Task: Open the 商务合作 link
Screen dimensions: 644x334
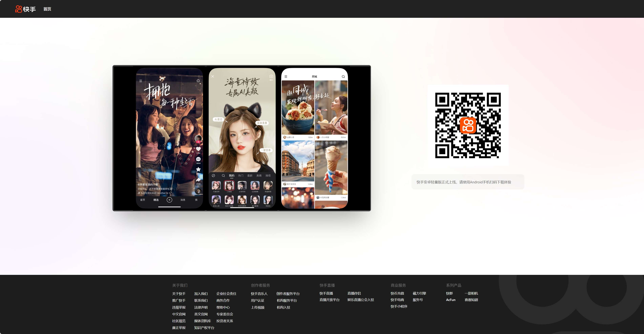Action: tap(223, 300)
